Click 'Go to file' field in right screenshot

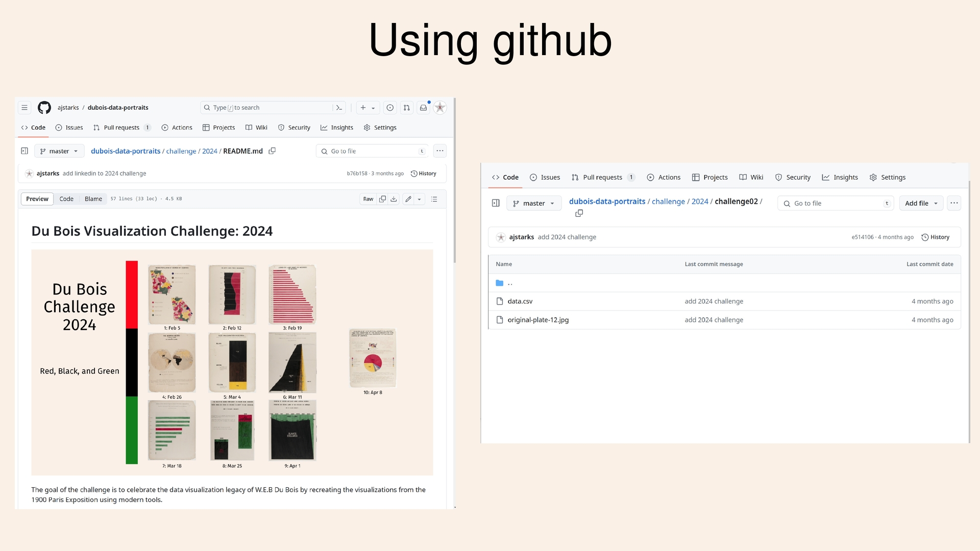click(x=836, y=203)
